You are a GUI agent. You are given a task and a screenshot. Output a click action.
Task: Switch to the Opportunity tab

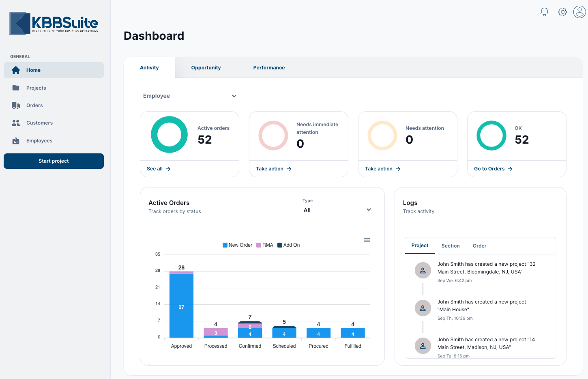[x=206, y=68]
